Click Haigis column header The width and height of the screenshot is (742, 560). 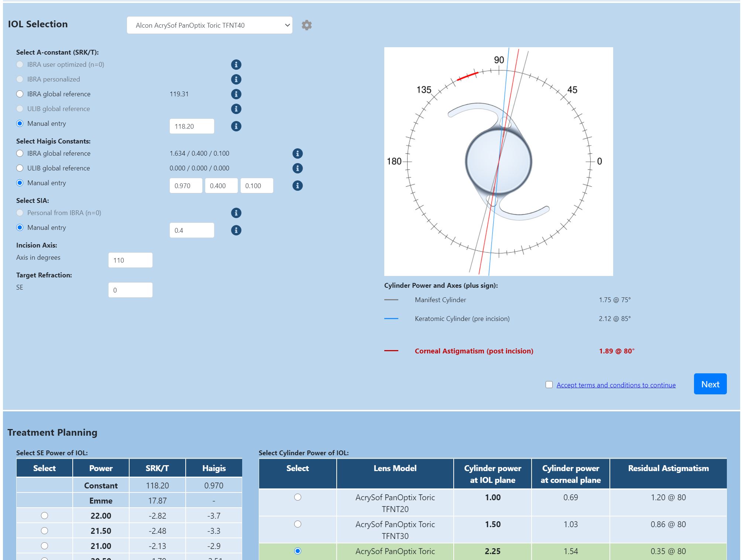coord(214,468)
